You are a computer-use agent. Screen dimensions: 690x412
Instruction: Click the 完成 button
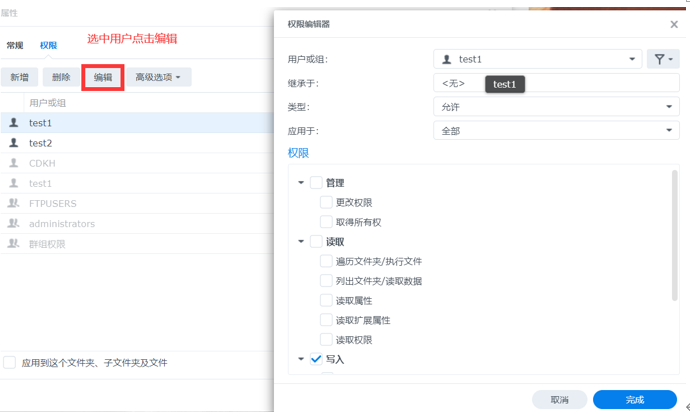tap(634, 399)
